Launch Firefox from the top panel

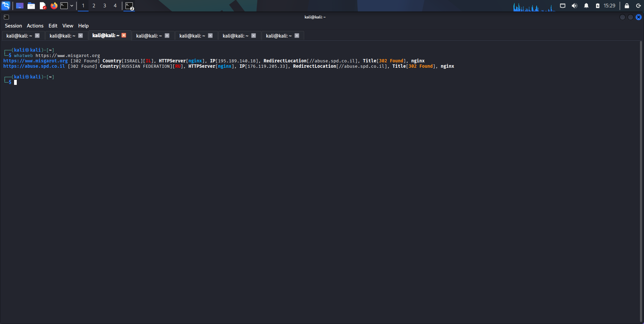pyautogui.click(x=54, y=6)
